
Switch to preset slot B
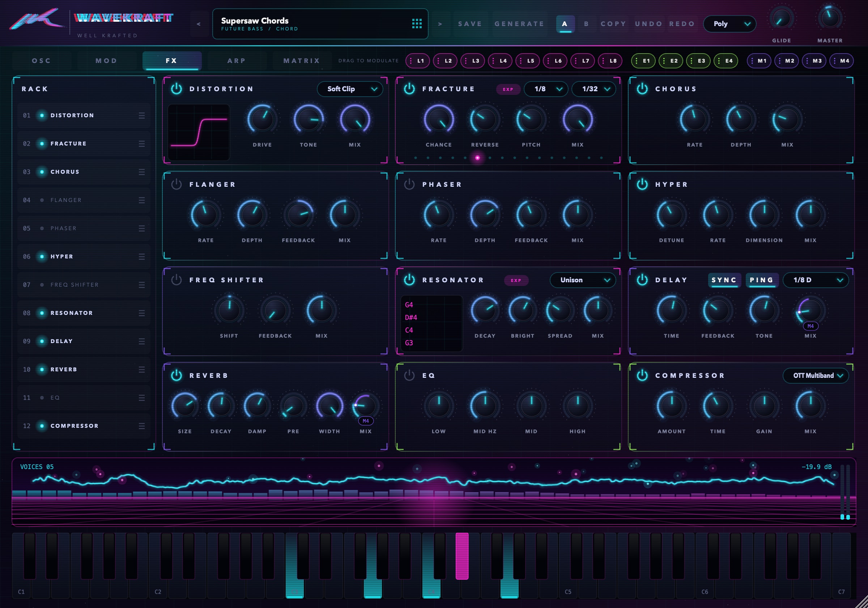coord(586,24)
